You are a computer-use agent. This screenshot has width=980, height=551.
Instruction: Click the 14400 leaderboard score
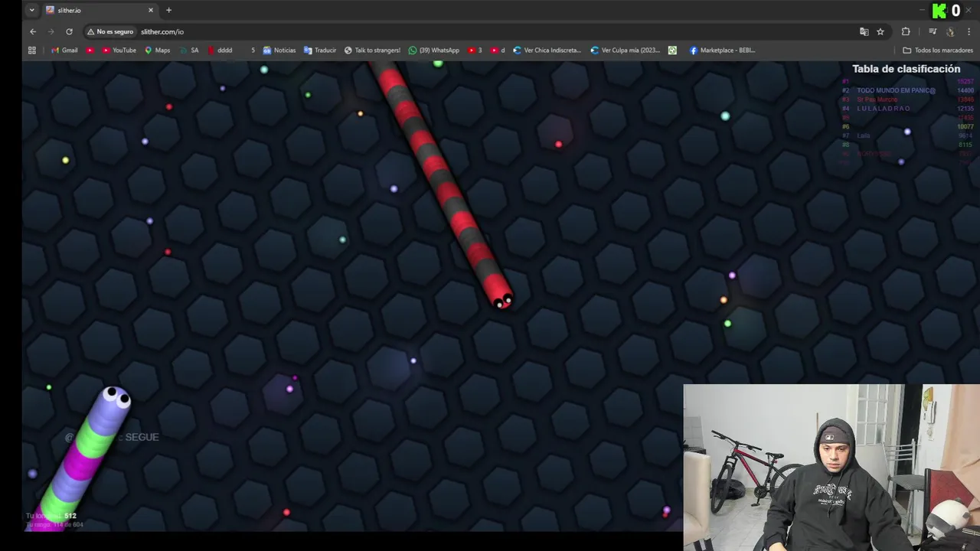coord(965,90)
